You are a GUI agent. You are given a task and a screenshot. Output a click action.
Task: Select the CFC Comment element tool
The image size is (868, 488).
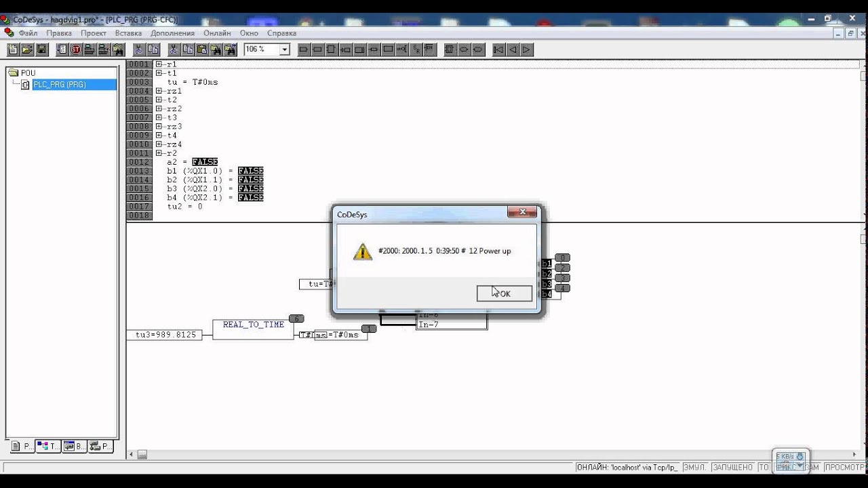[x=388, y=49]
